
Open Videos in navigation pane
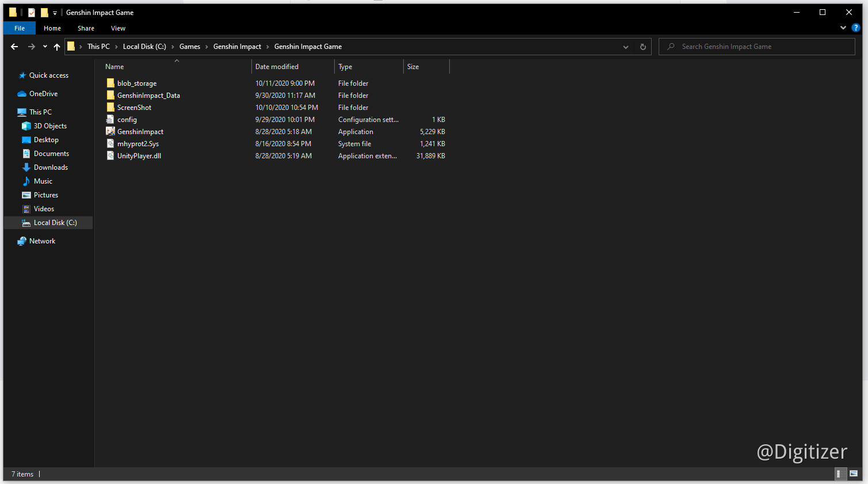(44, 209)
